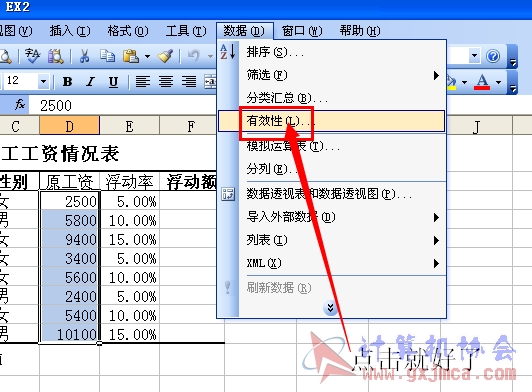Toggle Bold formatting button

(68, 81)
